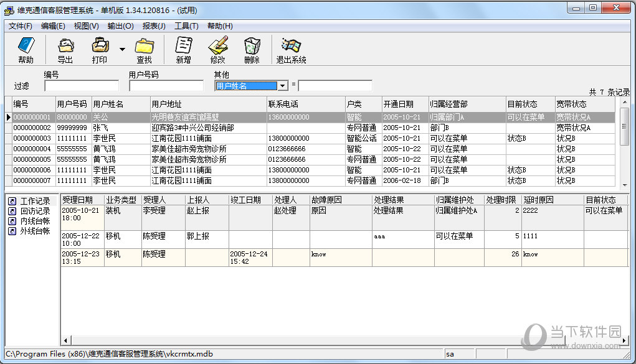Click the icon next to 外线台帐

tap(12, 231)
